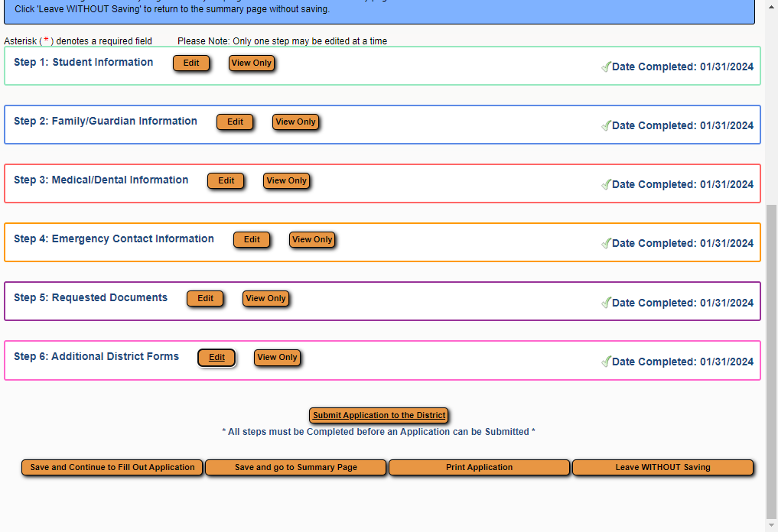This screenshot has width=778, height=532.
Task: Click Step 3 'Date Completed: 01/31/2024' text
Action: click(x=682, y=184)
